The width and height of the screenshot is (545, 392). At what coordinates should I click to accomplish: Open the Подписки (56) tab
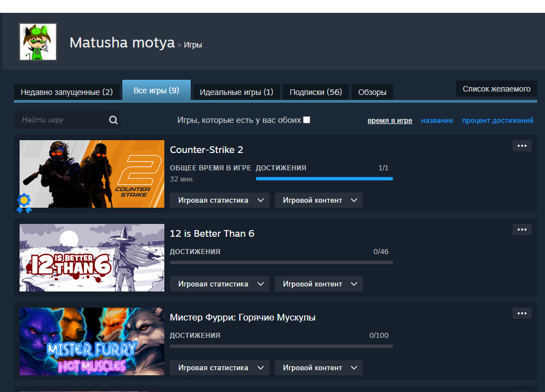[x=316, y=92]
